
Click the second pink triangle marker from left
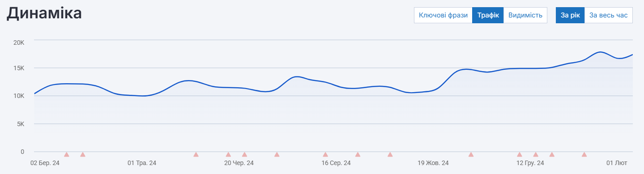point(83,154)
